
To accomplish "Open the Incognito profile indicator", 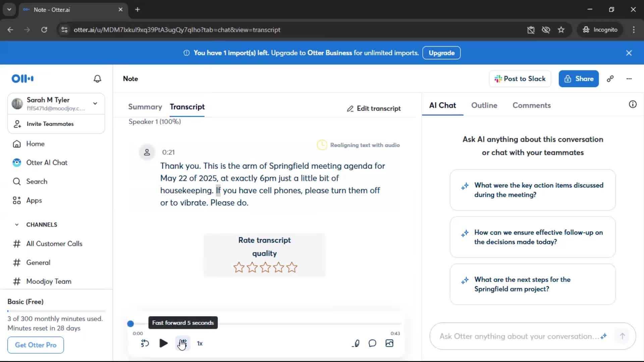I will pyautogui.click(x=600, y=30).
